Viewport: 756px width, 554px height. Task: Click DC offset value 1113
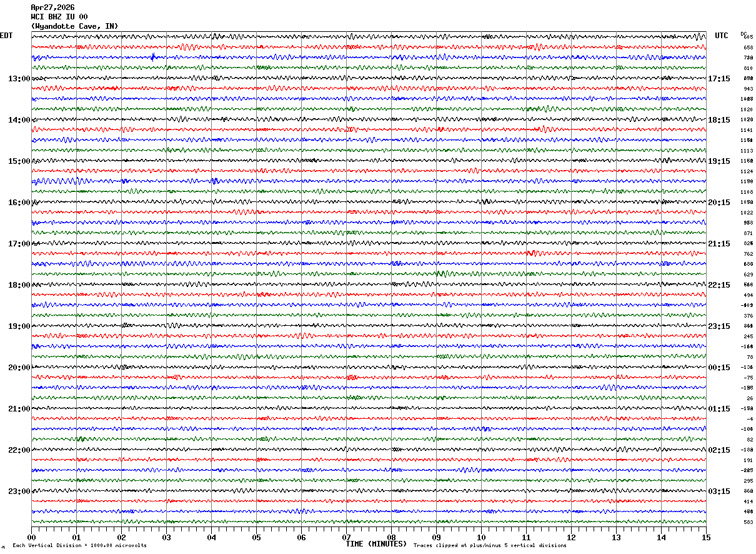click(747, 151)
